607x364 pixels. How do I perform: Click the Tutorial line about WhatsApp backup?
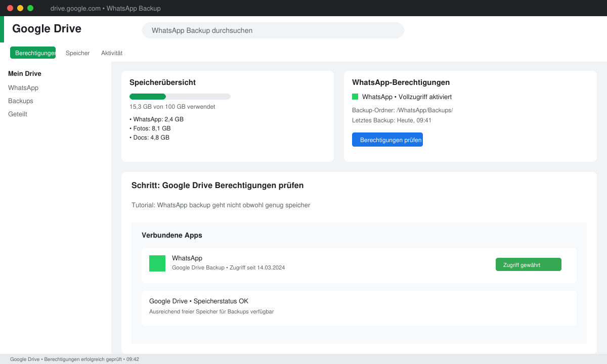coord(221,205)
